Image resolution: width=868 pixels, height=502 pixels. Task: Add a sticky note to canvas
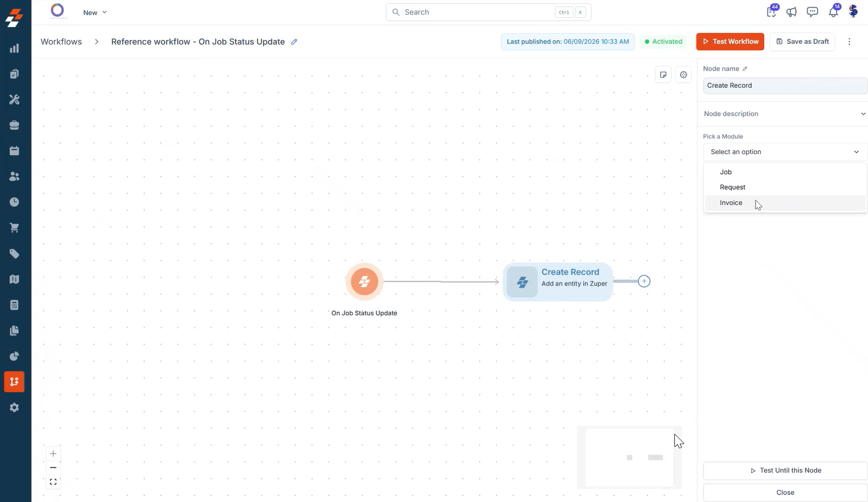pos(664,75)
